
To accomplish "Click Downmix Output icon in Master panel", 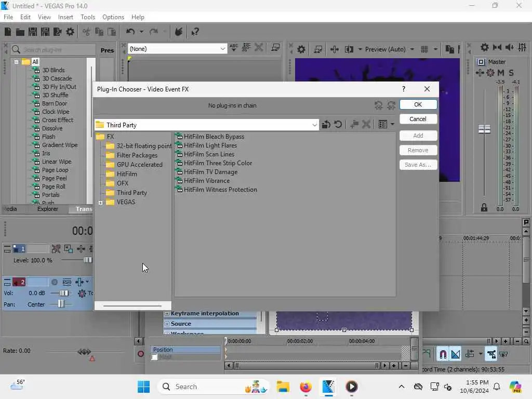I will [497, 47].
